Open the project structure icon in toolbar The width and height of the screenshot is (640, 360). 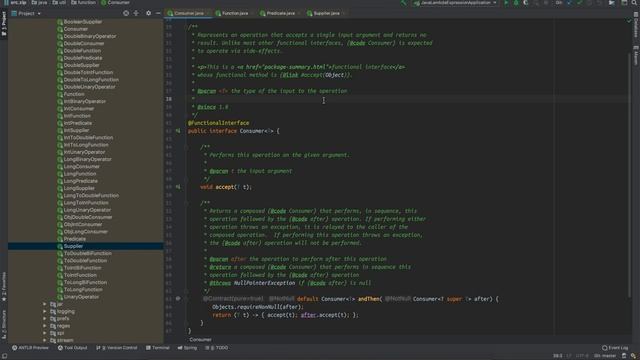pos(611,3)
